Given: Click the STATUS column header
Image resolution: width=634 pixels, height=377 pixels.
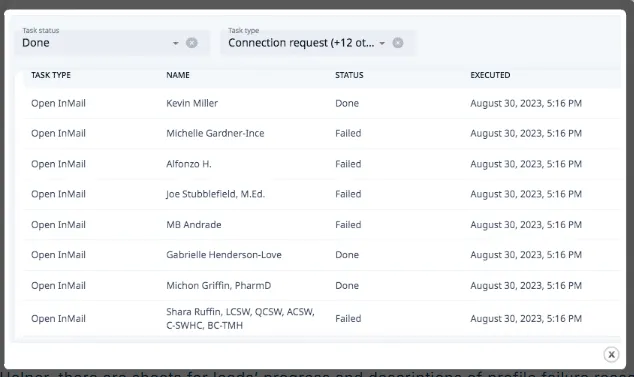Looking at the screenshot, I should 349,75.
